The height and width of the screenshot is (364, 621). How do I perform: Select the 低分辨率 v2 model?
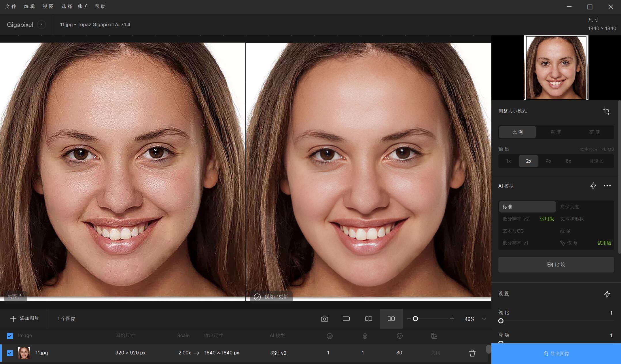coord(516,219)
